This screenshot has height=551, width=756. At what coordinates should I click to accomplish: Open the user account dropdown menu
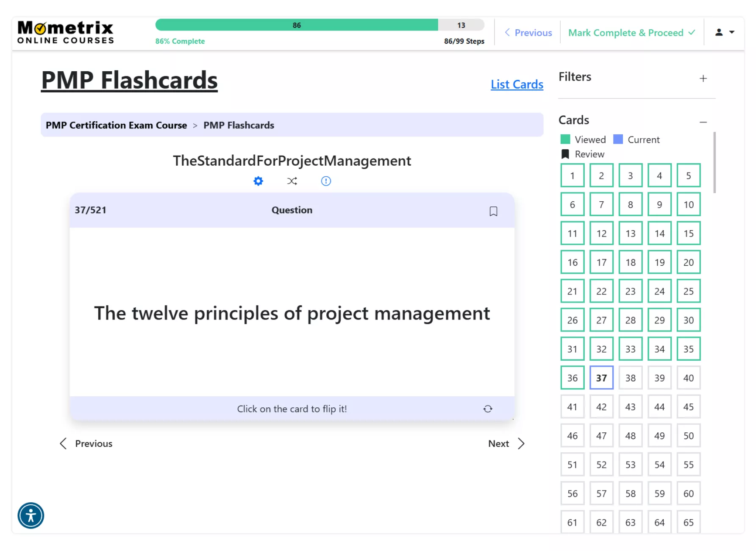(x=725, y=32)
